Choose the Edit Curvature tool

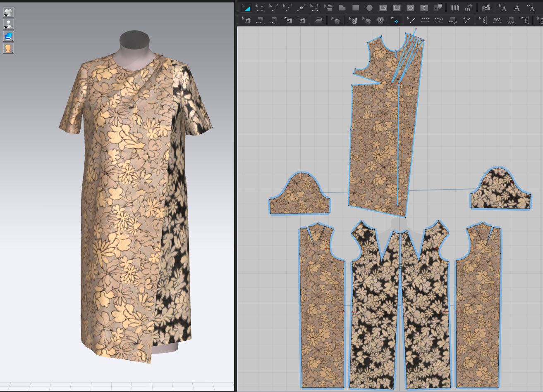tap(273, 8)
